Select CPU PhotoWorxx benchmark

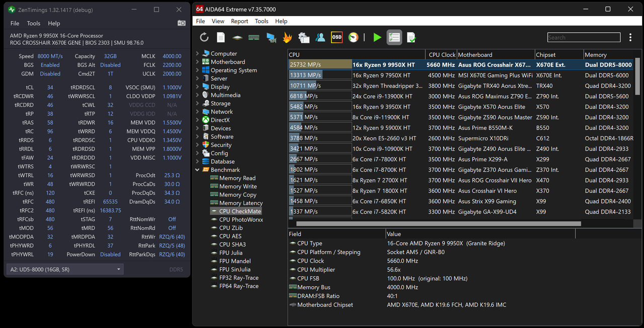pos(241,220)
